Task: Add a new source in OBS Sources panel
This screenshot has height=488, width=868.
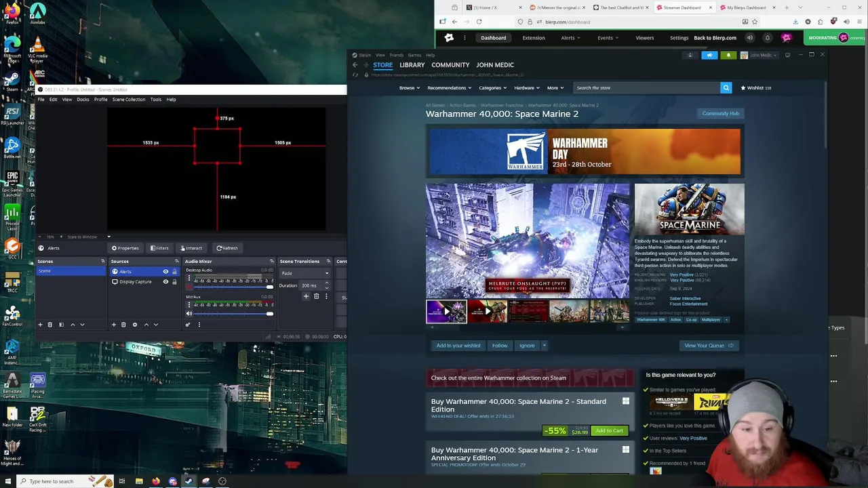Action: pos(114,325)
